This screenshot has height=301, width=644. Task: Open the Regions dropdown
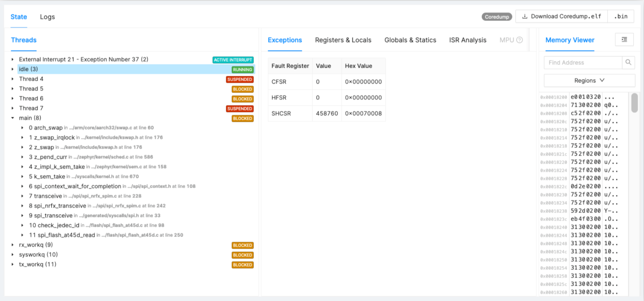589,80
